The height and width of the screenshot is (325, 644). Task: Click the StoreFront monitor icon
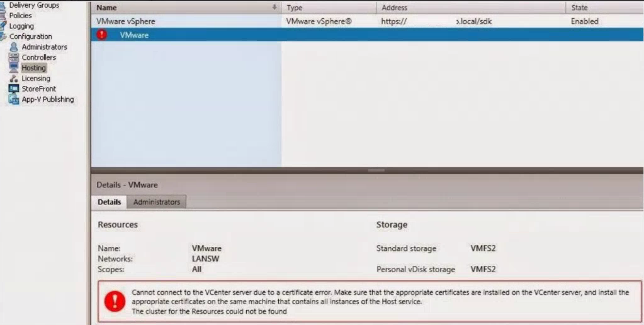click(x=13, y=89)
